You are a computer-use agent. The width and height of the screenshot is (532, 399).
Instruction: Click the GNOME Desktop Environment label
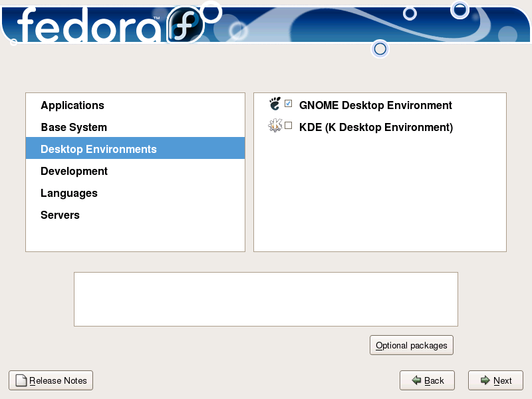[375, 105]
